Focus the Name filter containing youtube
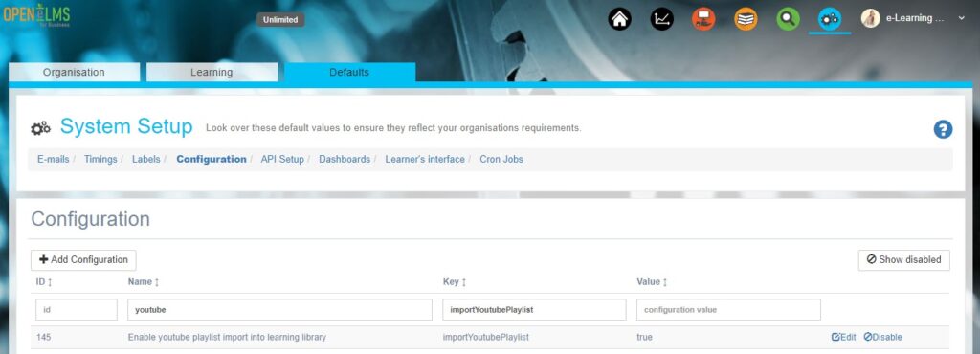980x354 pixels. [280, 310]
